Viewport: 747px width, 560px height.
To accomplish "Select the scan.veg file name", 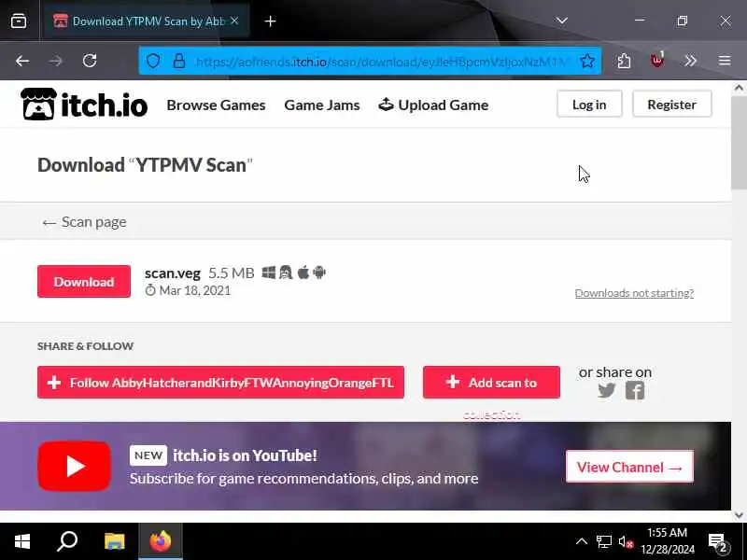I will (x=173, y=273).
